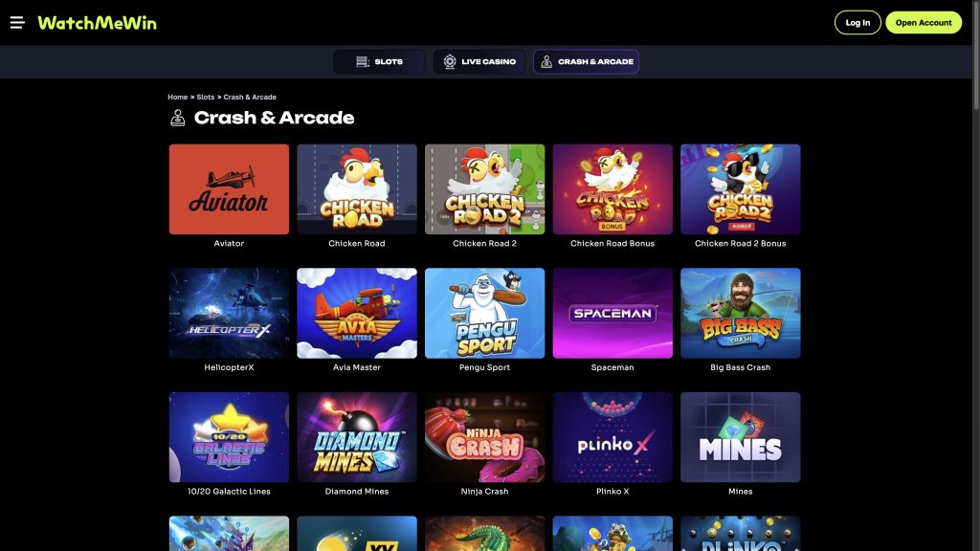Follow the Slots breadcrumb link

pos(206,97)
